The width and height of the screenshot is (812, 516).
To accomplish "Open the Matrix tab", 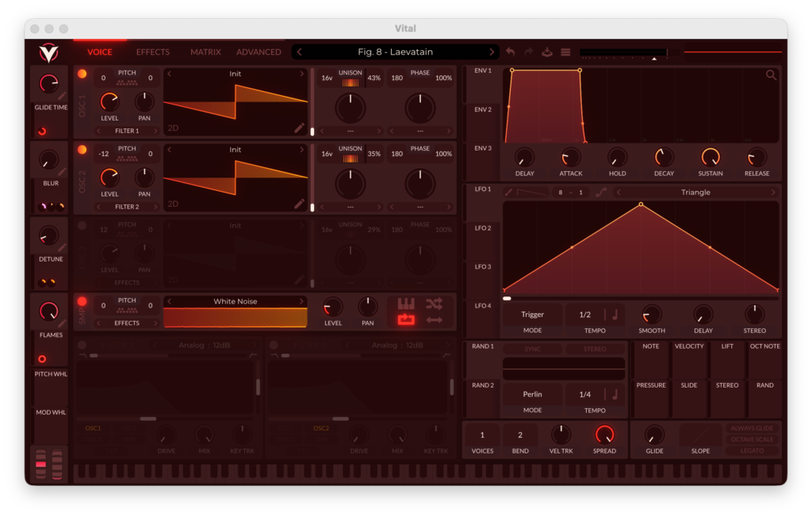I will 205,52.
